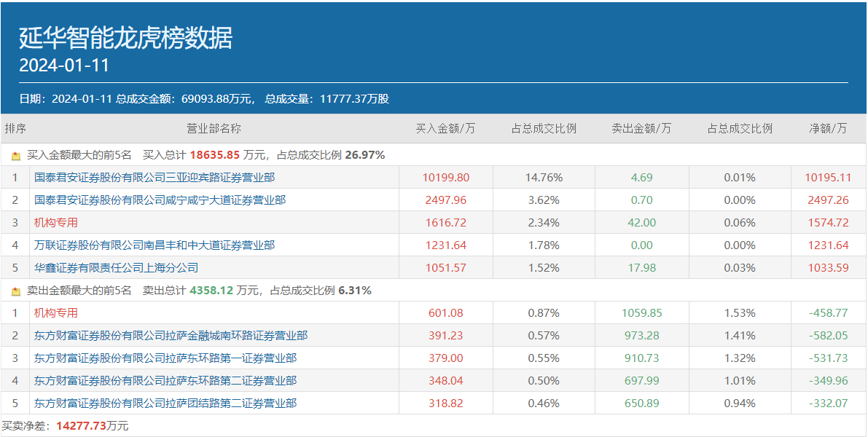
Task: Click sell amount 1059.85
Action: point(641,313)
